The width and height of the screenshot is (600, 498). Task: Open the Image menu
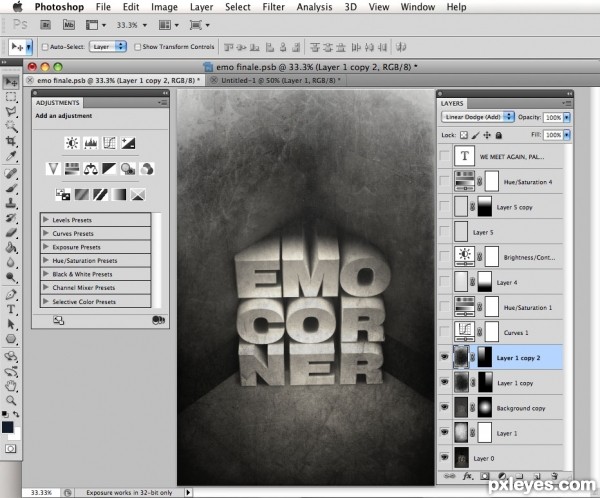coord(164,7)
